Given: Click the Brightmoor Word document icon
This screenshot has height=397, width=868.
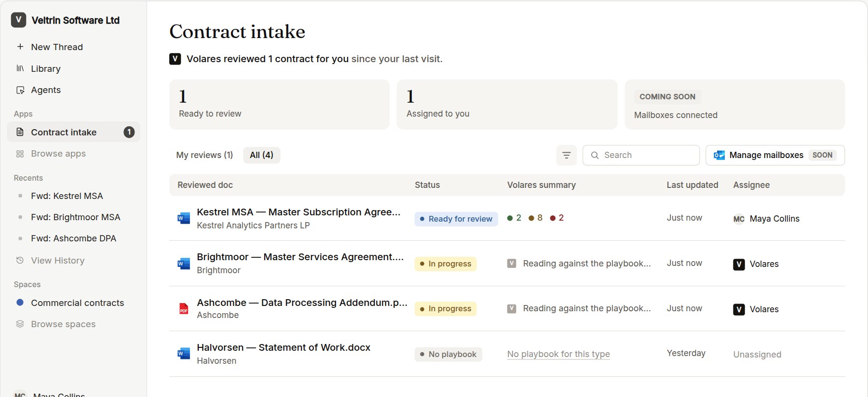Looking at the screenshot, I should tap(184, 264).
